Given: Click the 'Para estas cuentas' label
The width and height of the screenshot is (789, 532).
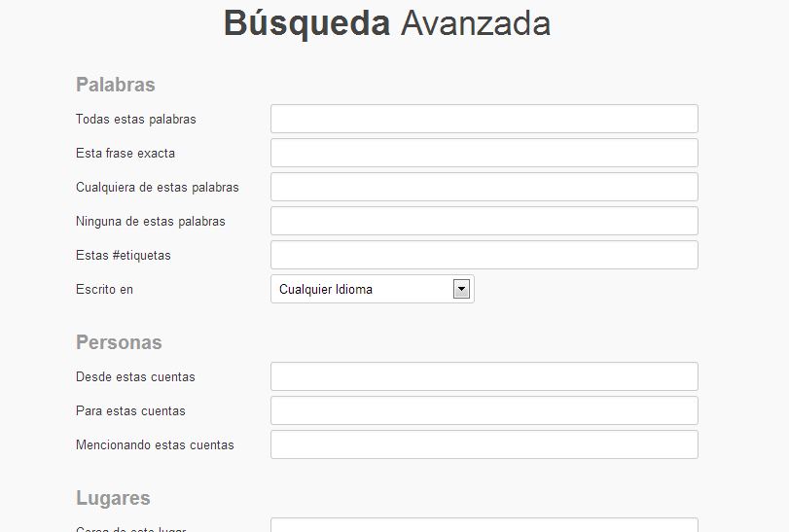Looking at the screenshot, I should click(x=130, y=411).
